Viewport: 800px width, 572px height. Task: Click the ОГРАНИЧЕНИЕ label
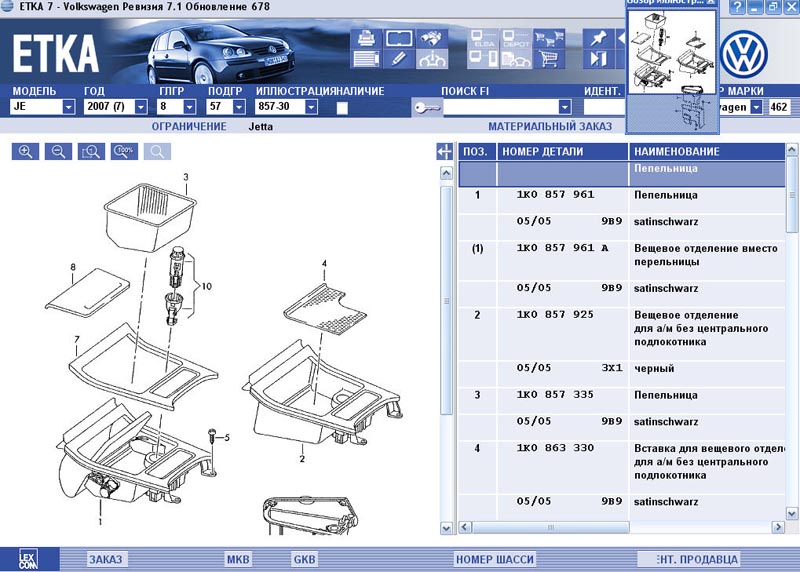click(189, 127)
